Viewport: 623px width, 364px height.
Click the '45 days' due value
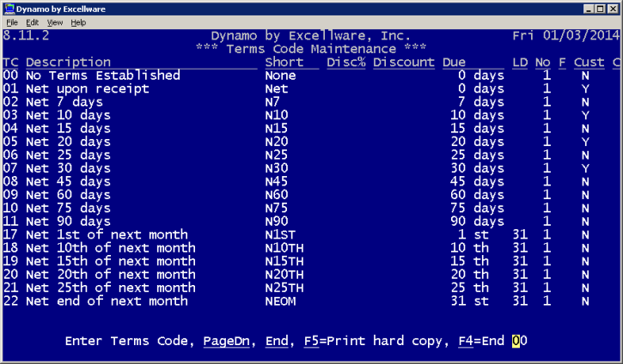pyautogui.click(x=478, y=182)
